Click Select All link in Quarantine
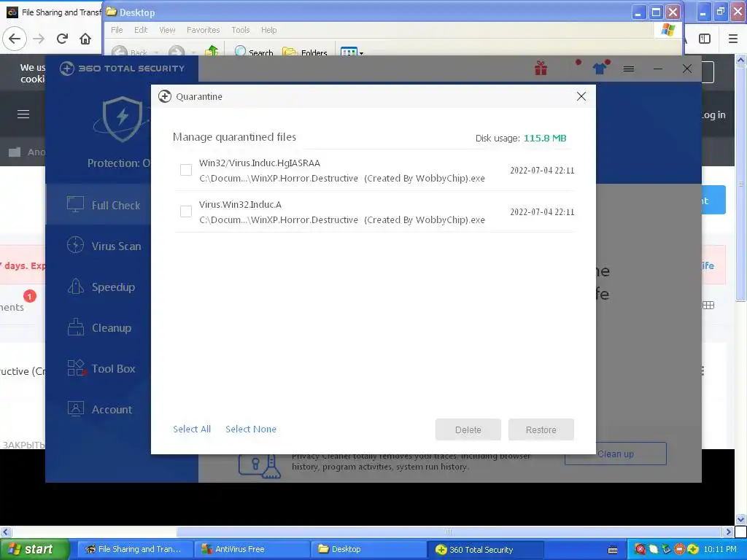The height and width of the screenshot is (560, 747). click(192, 429)
